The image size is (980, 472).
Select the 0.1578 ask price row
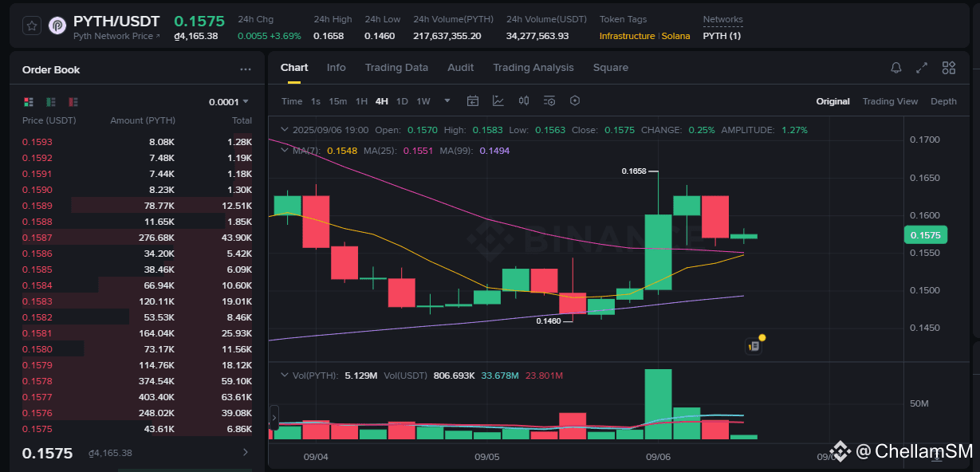[137, 381]
